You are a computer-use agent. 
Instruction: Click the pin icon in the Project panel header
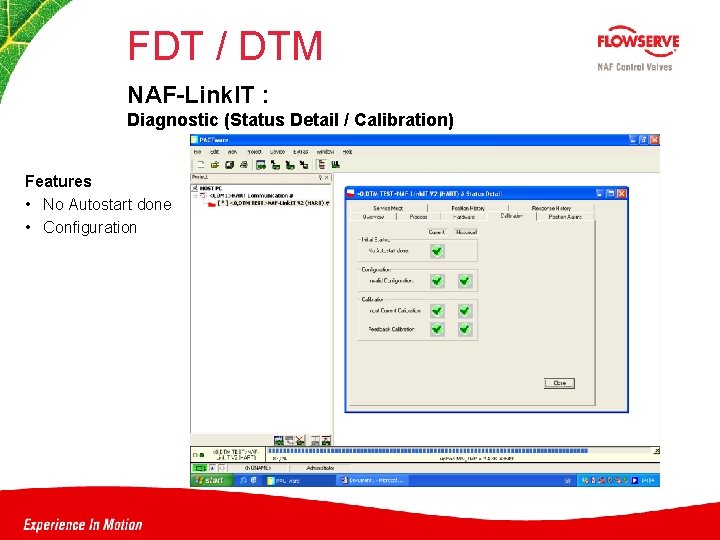tap(320, 177)
